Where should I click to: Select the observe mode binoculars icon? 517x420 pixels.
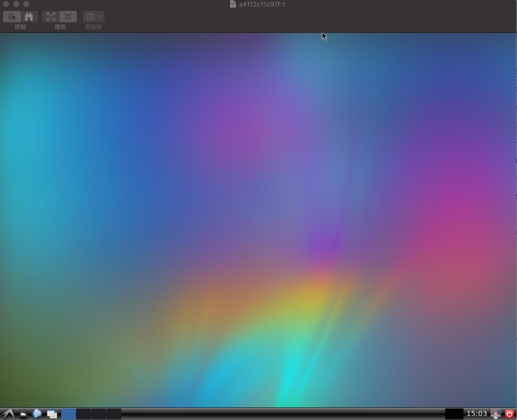point(29,17)
